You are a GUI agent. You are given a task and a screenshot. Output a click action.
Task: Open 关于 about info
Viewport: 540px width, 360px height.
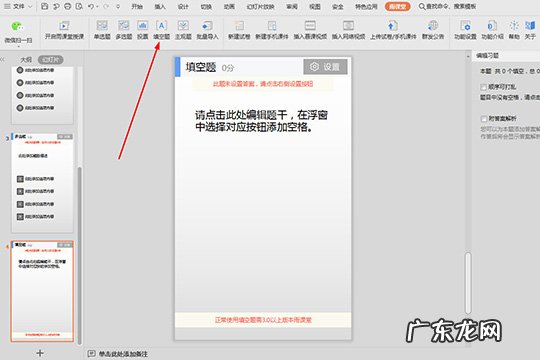click(x=530, y=30)
